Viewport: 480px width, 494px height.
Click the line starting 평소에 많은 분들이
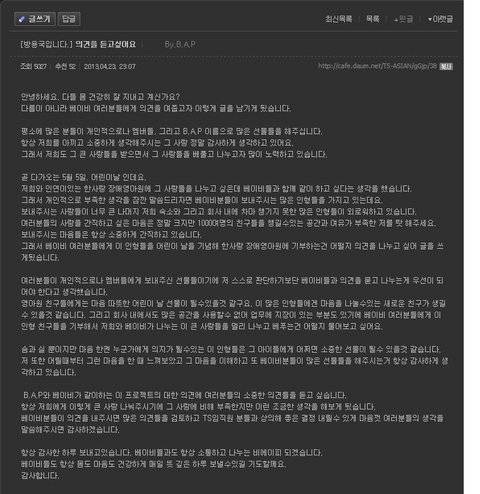click(x=171, y=131)
